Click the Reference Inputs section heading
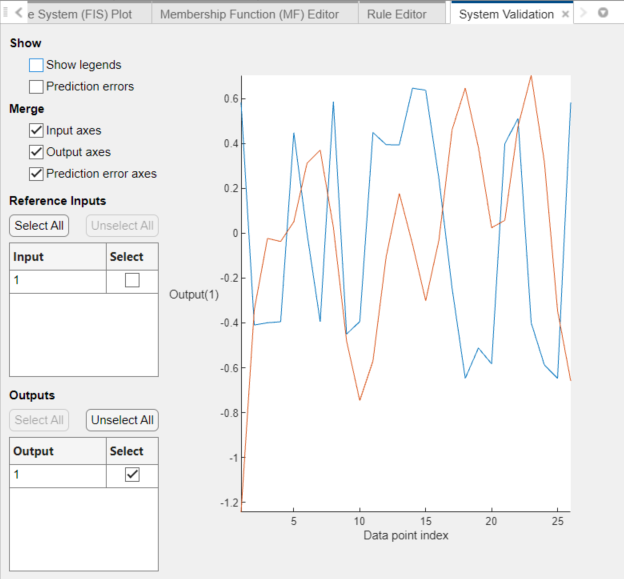 (x=58, y=201)
